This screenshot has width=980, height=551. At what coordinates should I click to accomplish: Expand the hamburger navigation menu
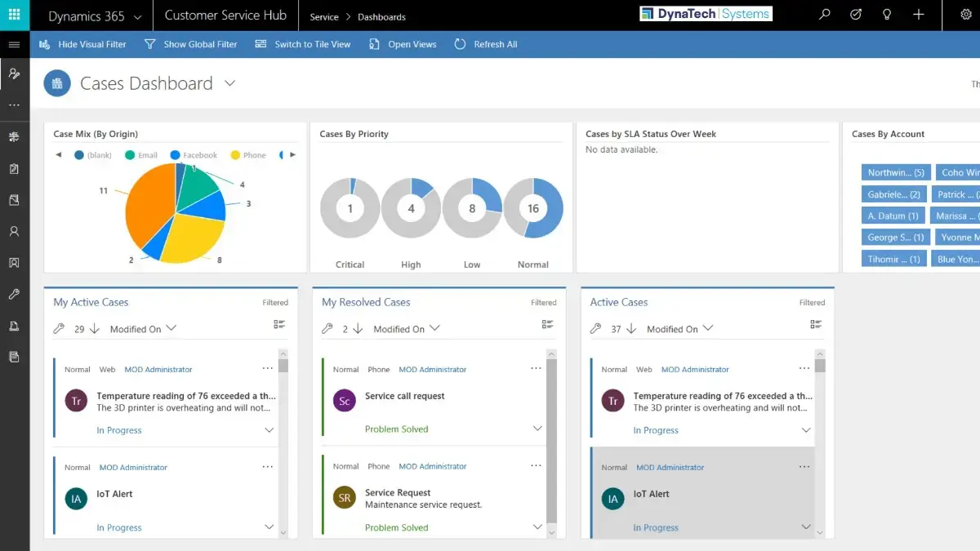(14, 44)
